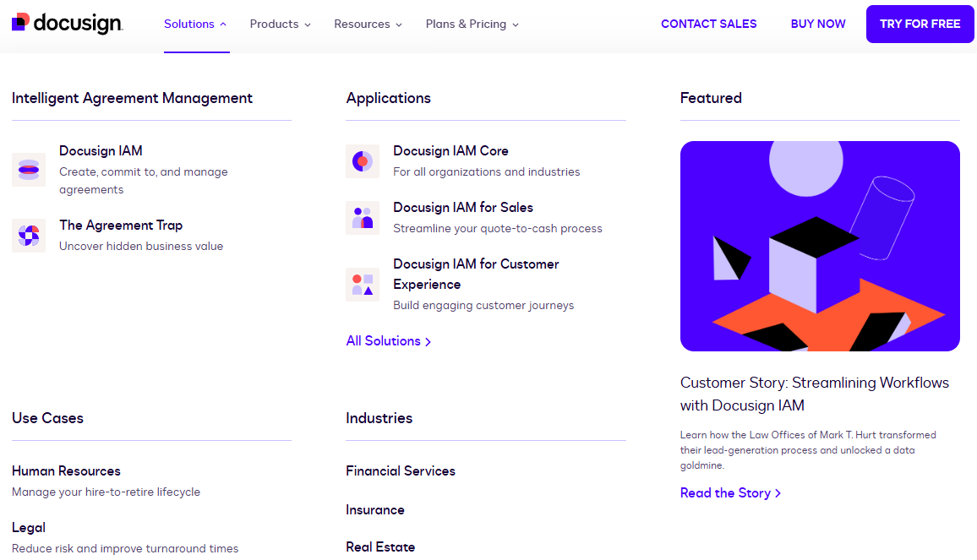Open the Real Estate industry page

tap(380, 547)
